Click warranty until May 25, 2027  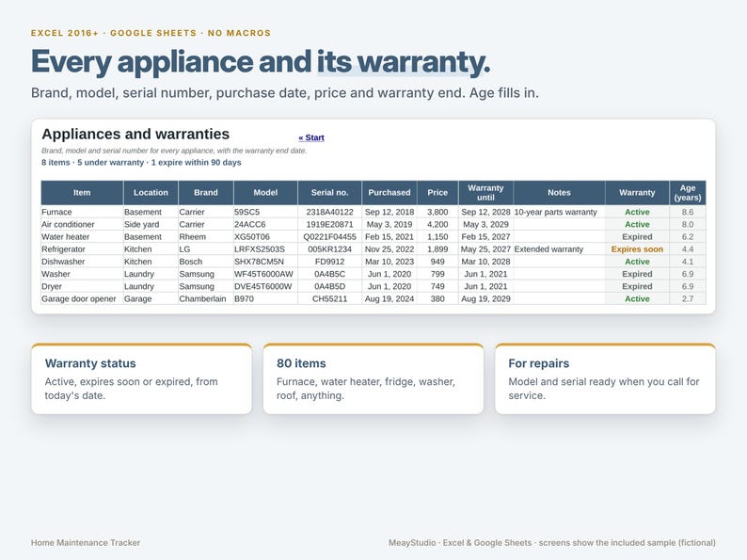(x=485, y=249)
